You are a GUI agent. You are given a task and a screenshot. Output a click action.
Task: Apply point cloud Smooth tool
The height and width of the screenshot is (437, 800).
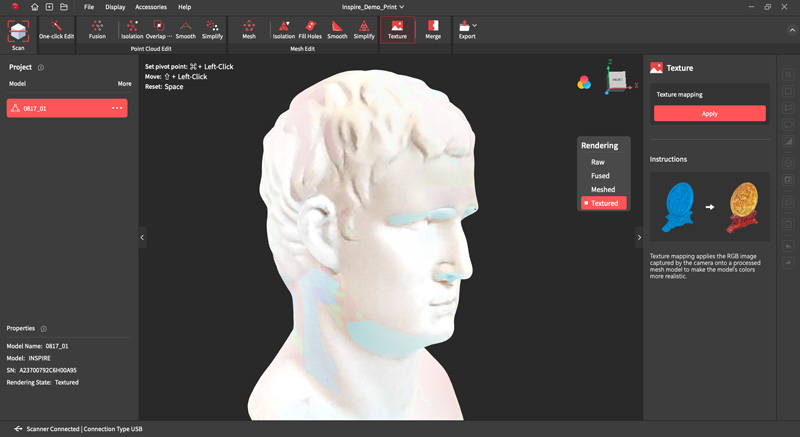tap(186, 30)
